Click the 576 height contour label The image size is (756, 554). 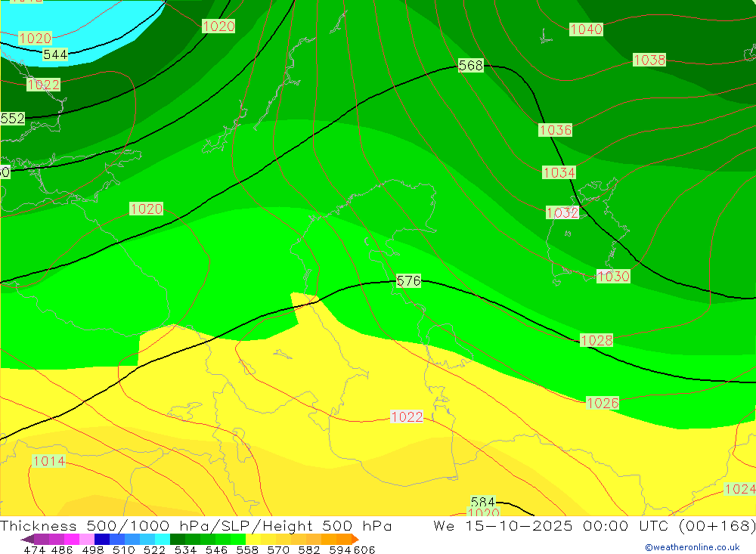coord(408,280)
